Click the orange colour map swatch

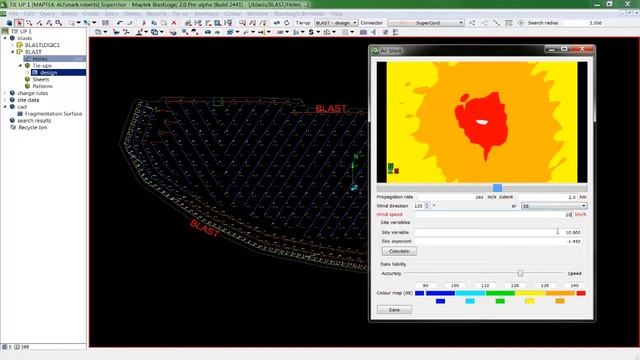pyautogui.click(x=560, y=301)
